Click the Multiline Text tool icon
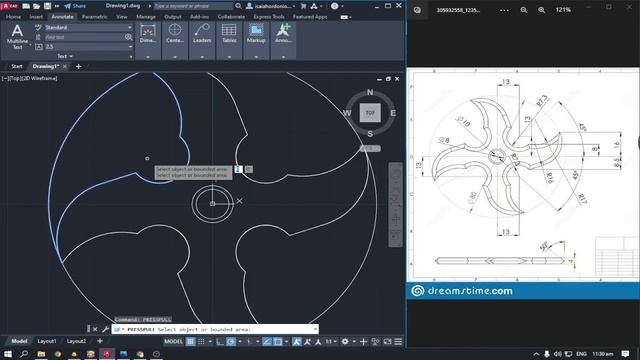This screenshot has height=360, width=640. pos(17,31)
